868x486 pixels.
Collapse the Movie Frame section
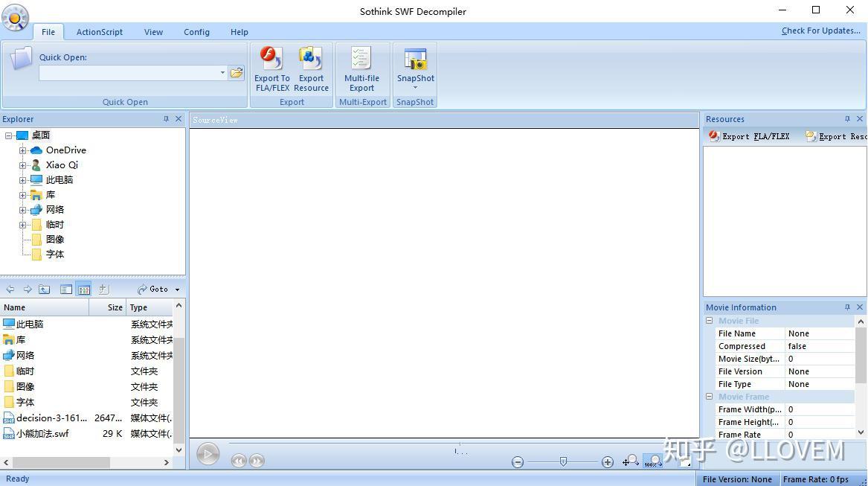(709, 397)
